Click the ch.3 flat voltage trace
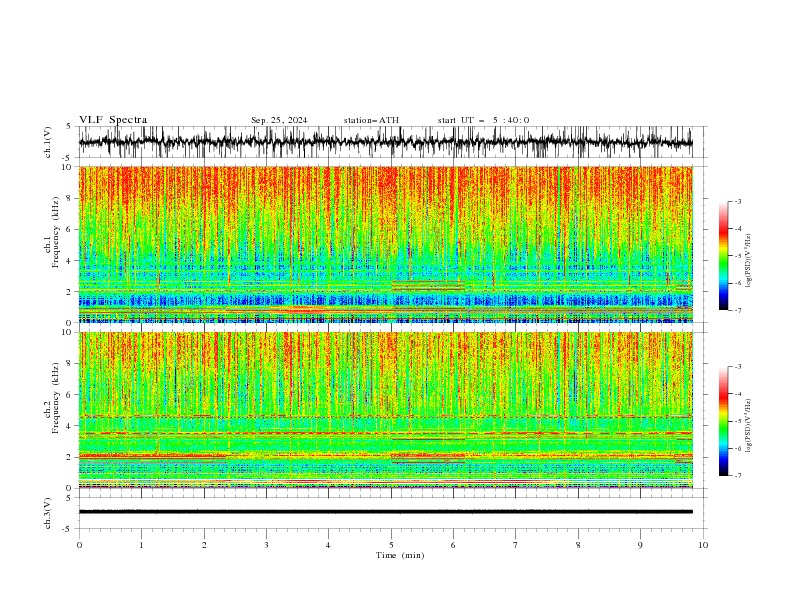792x612 pixels. pyautogui.click(x=386, y=512)
